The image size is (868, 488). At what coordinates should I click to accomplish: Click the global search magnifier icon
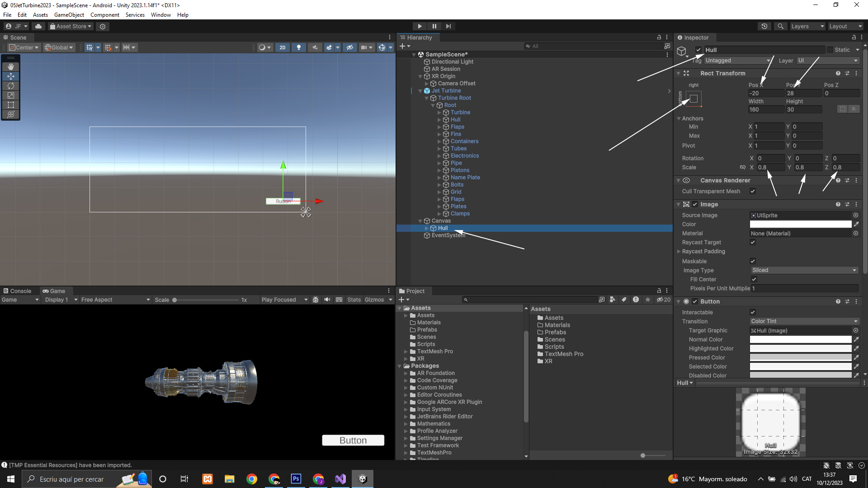780,26
